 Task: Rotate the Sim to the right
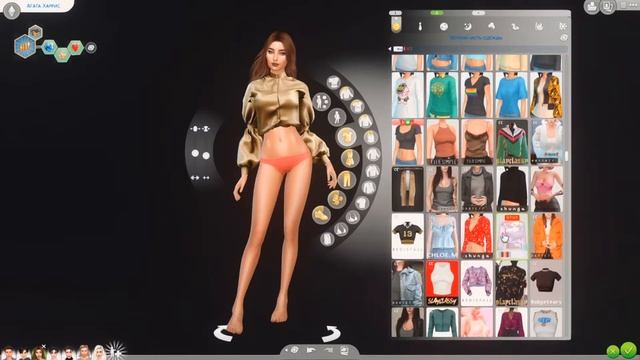330,333
